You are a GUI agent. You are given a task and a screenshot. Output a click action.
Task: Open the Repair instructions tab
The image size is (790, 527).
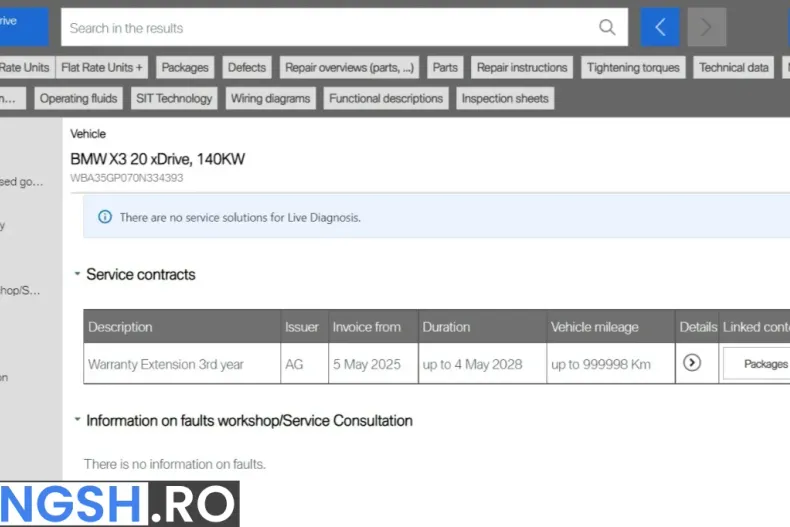tap(522, 68)
